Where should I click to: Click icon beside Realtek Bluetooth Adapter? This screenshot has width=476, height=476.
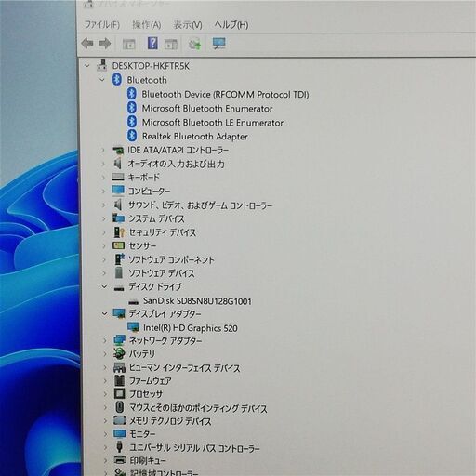pyautogui.click(x=132, y=136)
